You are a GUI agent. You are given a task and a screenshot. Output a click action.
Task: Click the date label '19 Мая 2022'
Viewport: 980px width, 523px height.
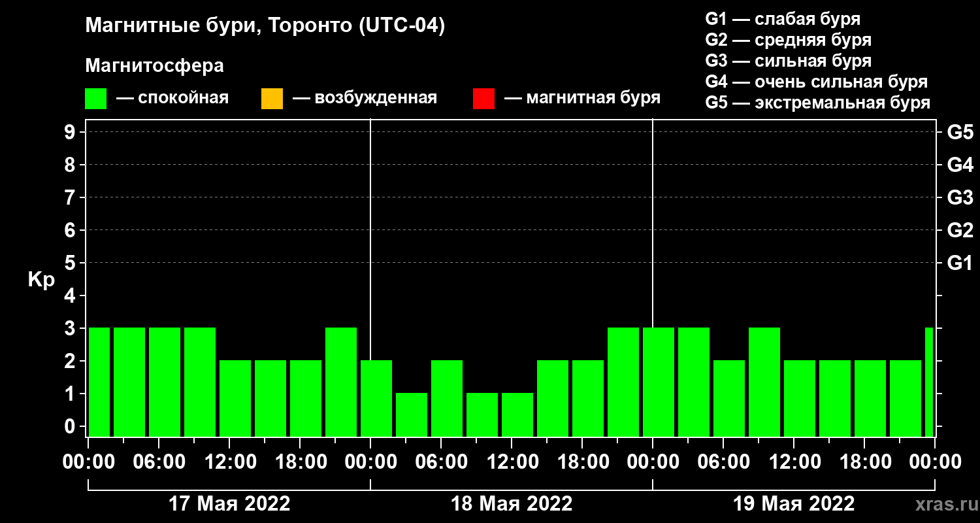tap(794, 503)
